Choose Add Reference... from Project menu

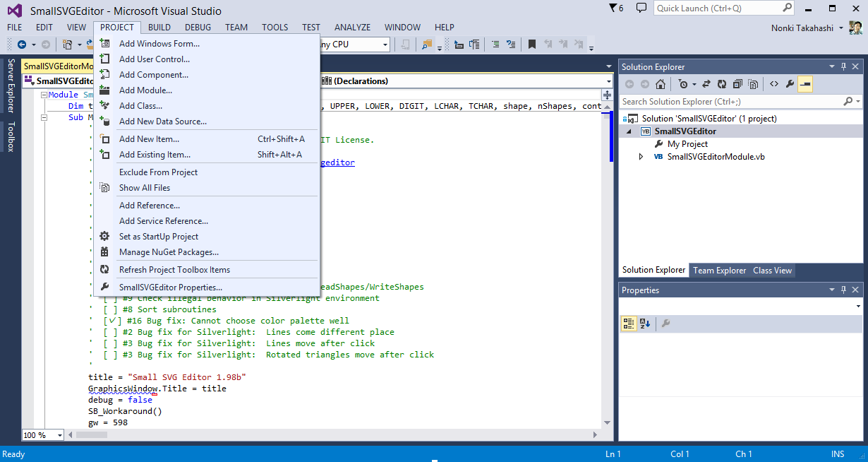coord(150,206)
